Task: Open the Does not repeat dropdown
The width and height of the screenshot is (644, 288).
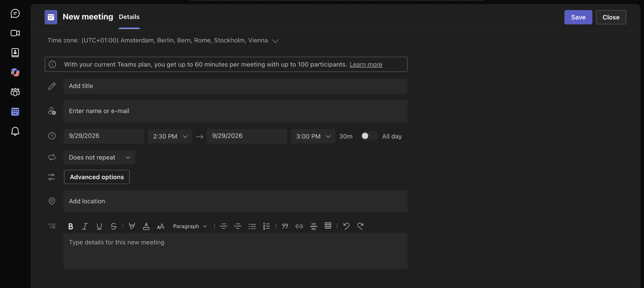Action: click(x=99, y=157)
